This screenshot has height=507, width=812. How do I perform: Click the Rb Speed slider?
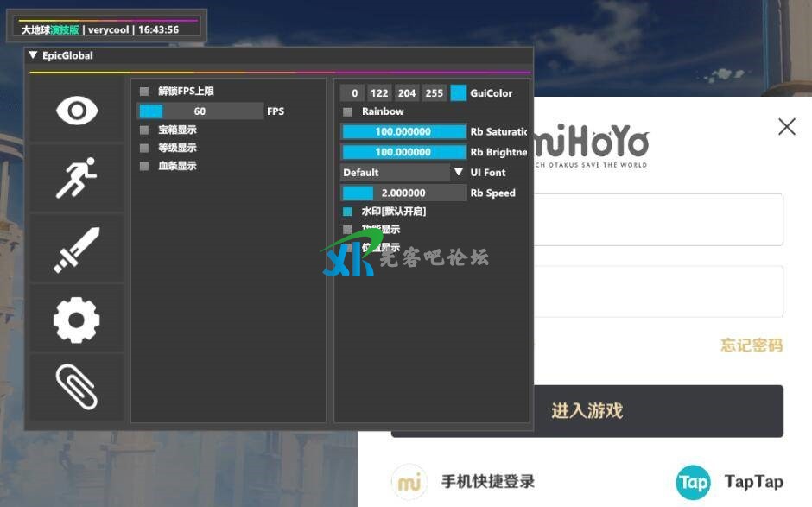403,193
